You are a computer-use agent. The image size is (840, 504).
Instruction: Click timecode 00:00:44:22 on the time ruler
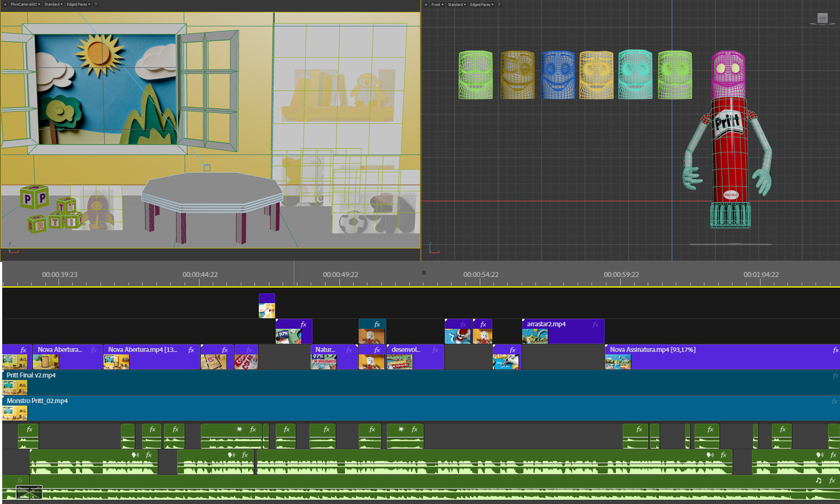tap(200, 274)
